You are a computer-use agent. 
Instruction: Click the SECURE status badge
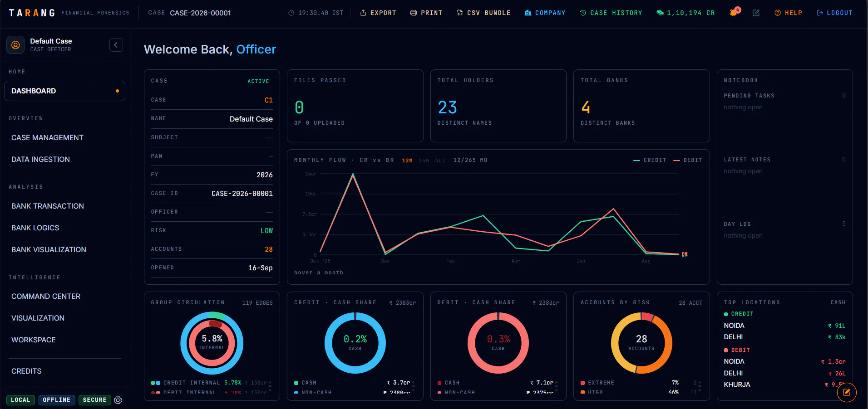click(94, 400)
